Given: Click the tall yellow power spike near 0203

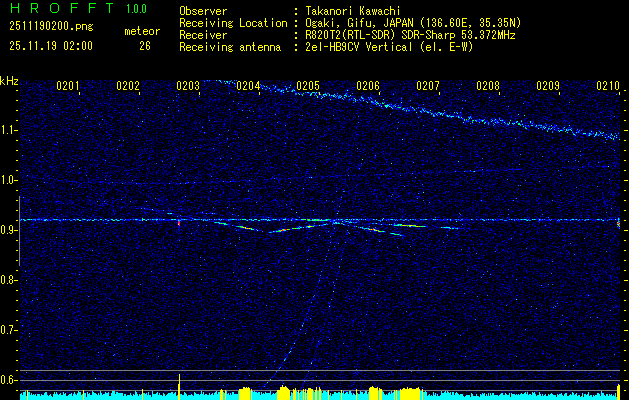Looking at the screenshot, I should pos(180,387).
